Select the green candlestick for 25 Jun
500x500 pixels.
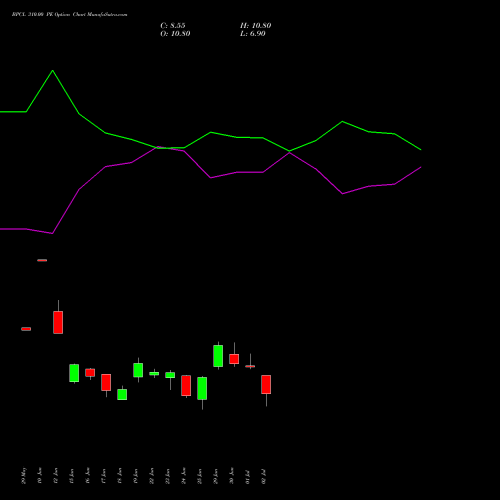[x=202, y=388]
